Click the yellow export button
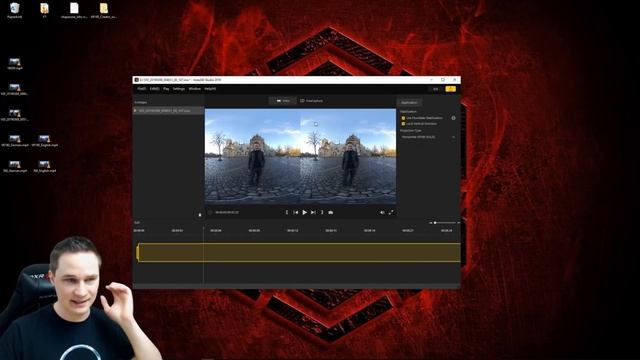Screen dimensions: 640x360 pos(451,89)
